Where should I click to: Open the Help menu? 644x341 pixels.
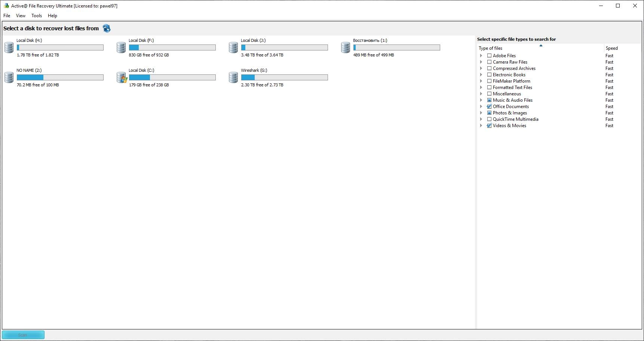52,16
